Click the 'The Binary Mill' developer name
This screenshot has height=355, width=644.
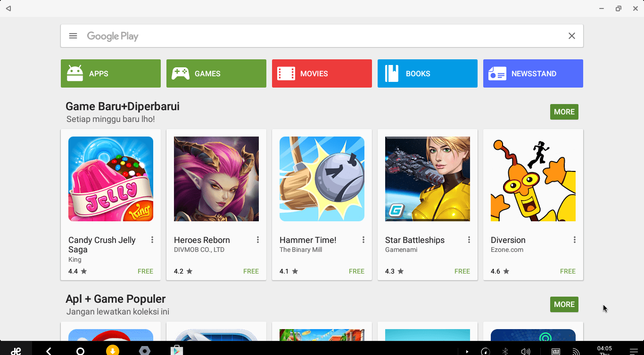coord(301,250)
